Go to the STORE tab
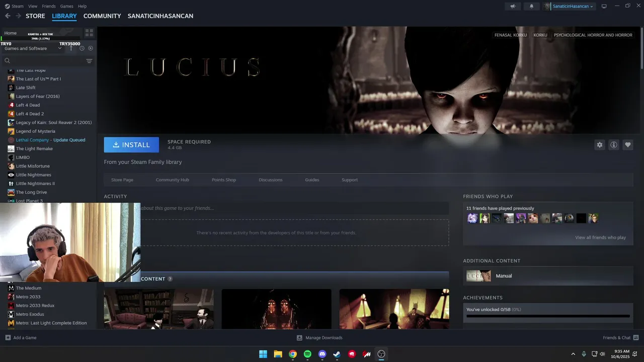The image size is (644, 362). pos(35,16)
